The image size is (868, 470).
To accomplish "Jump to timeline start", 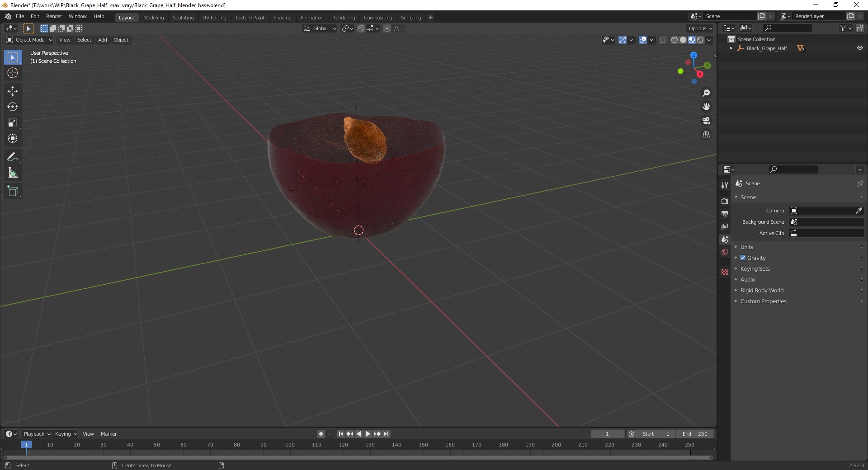I will click(341, 434).
